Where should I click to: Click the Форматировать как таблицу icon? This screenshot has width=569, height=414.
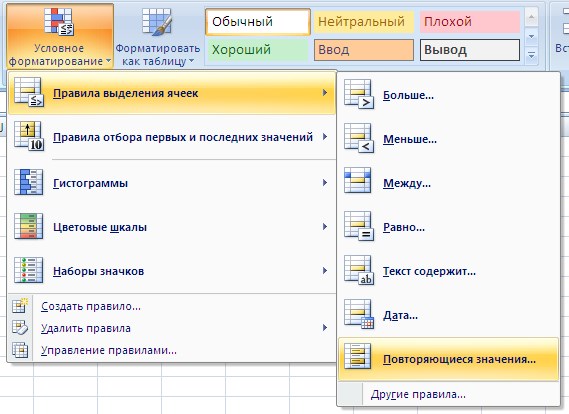coord(157,22)
